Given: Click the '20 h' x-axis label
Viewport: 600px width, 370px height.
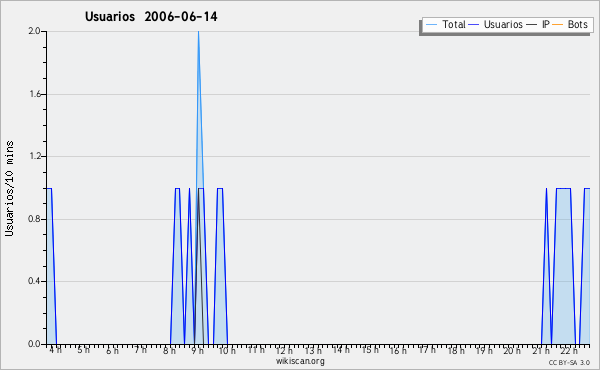Looking at the screenshot, I should click(x=512, y=350).
